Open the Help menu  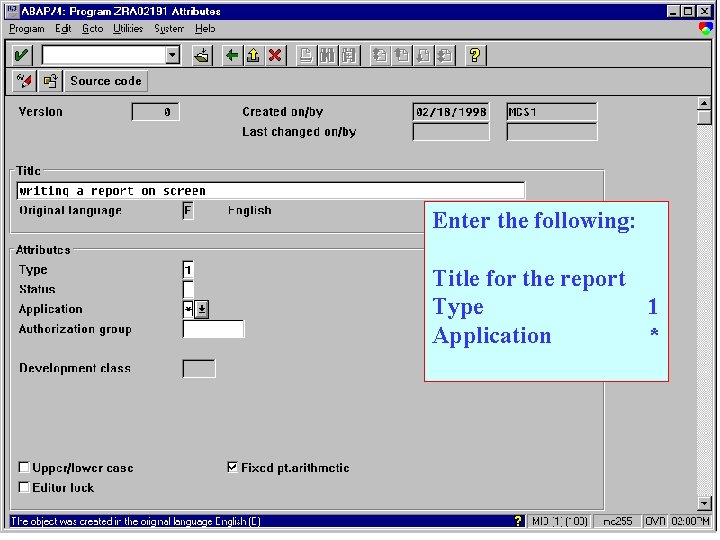(x=205, y=28)
